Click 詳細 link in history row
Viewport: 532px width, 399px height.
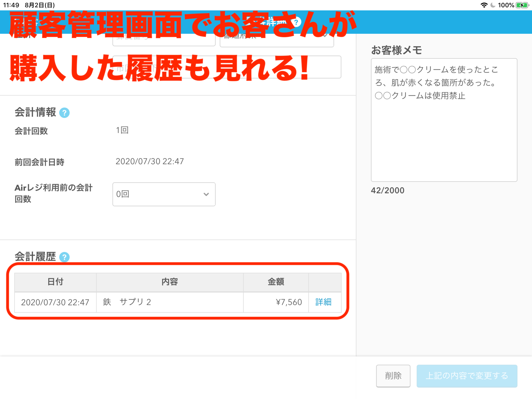click(323, 302)
